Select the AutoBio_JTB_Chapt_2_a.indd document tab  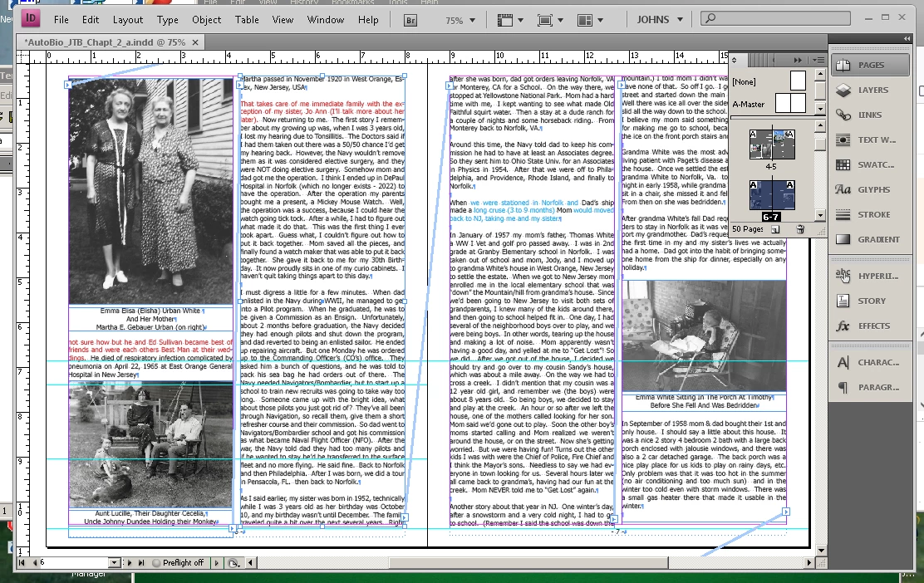point(105,42)
